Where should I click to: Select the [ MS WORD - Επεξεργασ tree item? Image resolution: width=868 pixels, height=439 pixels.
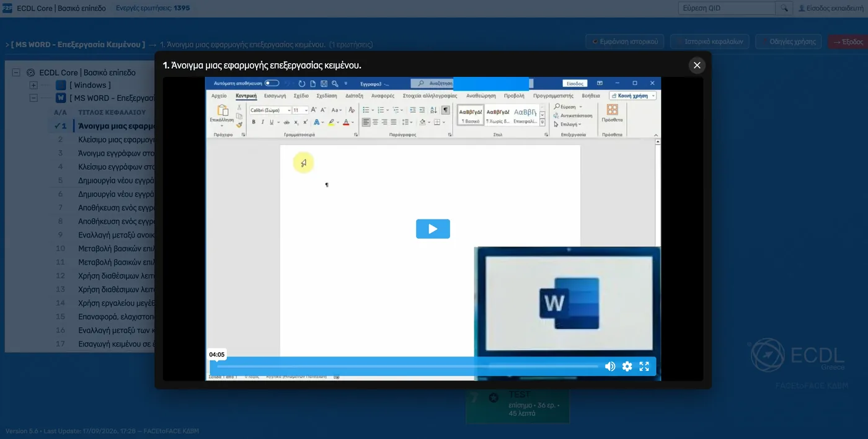[112, 98]
